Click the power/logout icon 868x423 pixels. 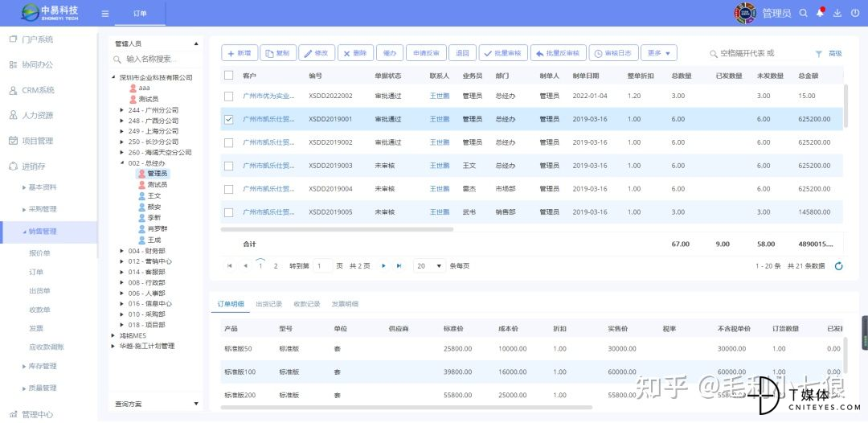point(855,13)
